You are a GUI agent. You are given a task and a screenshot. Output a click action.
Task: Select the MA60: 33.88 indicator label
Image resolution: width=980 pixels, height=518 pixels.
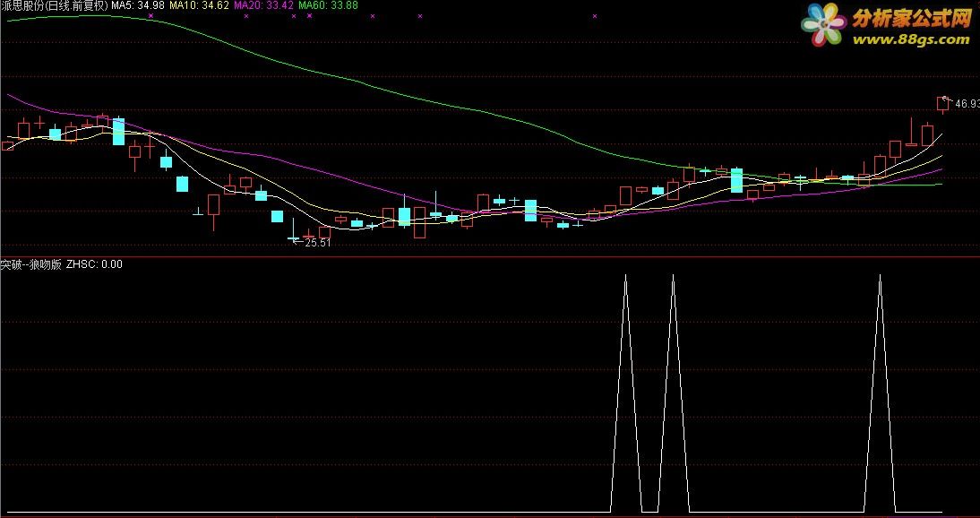[x=328, y=5]
